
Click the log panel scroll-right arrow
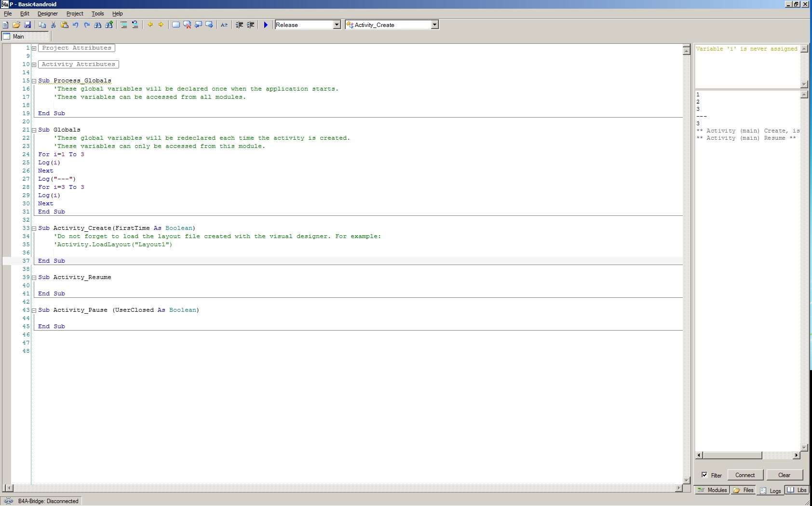796,455
